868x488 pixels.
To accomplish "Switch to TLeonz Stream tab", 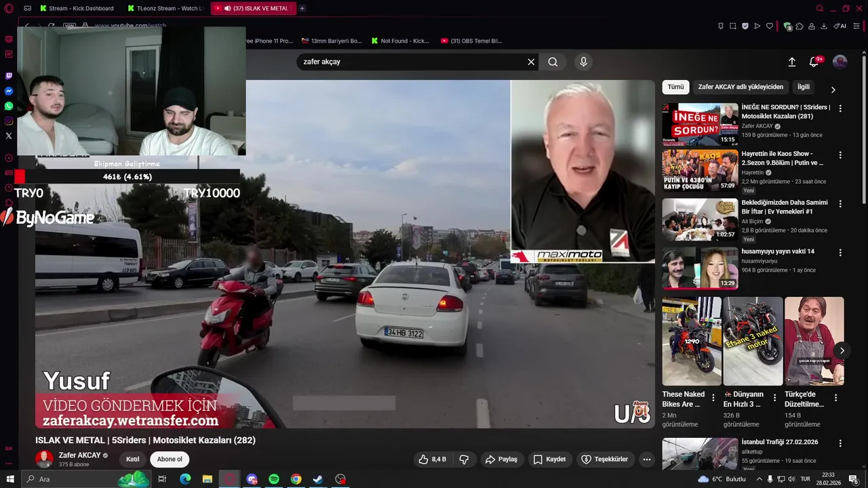I will click(x=167, y=8).
